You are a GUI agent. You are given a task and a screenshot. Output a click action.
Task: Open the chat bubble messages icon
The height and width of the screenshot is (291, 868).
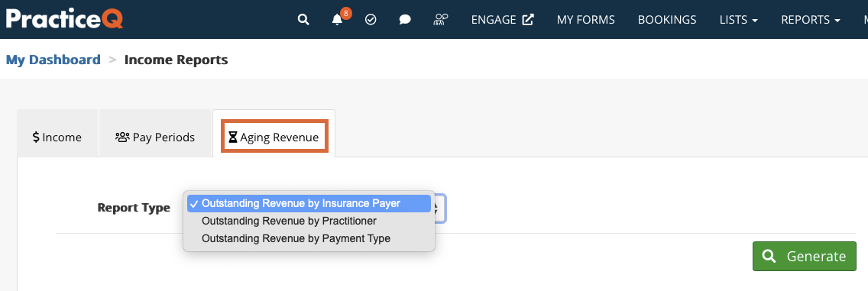coord(405,20)
